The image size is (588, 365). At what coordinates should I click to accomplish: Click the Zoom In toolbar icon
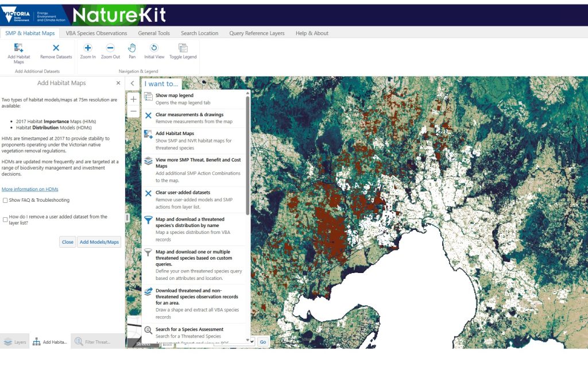tap(88, 48)
